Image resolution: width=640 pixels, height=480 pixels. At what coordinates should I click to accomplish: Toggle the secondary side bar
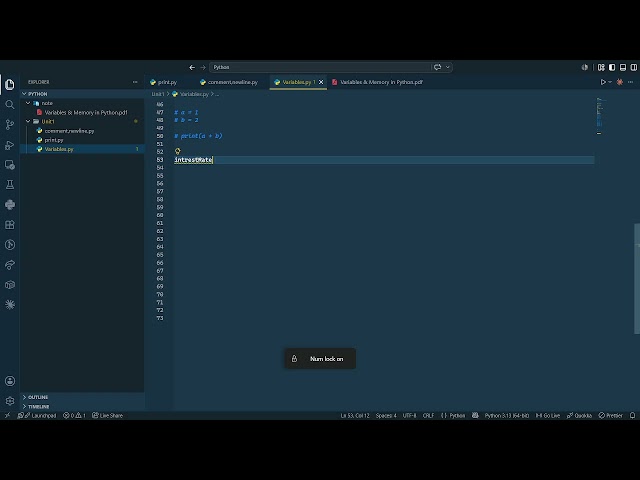(633, 67)
